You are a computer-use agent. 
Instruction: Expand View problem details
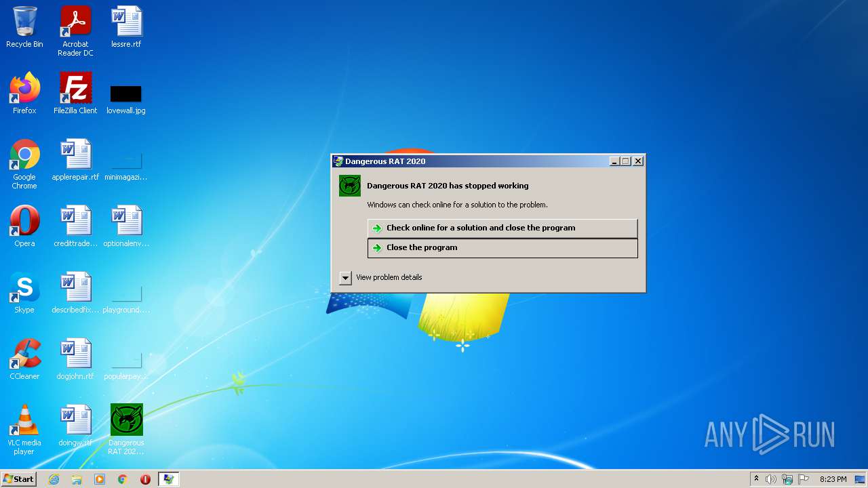(346, 278)
